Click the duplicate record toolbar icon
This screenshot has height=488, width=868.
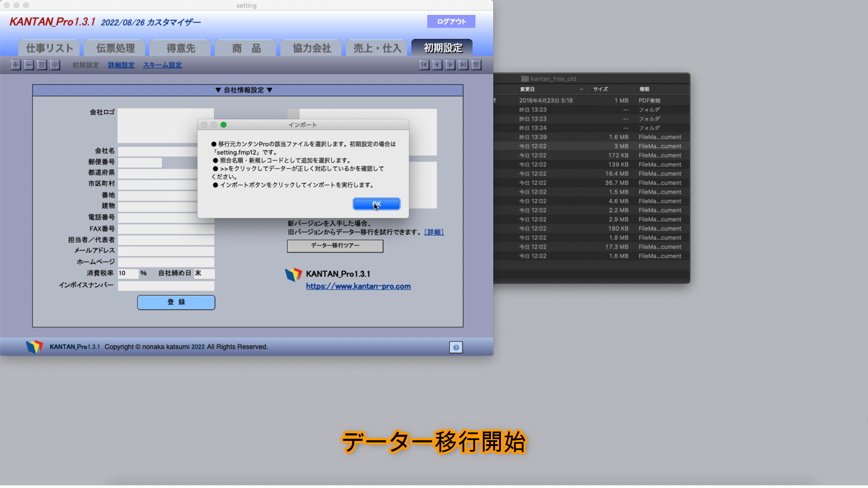(55, 65)
